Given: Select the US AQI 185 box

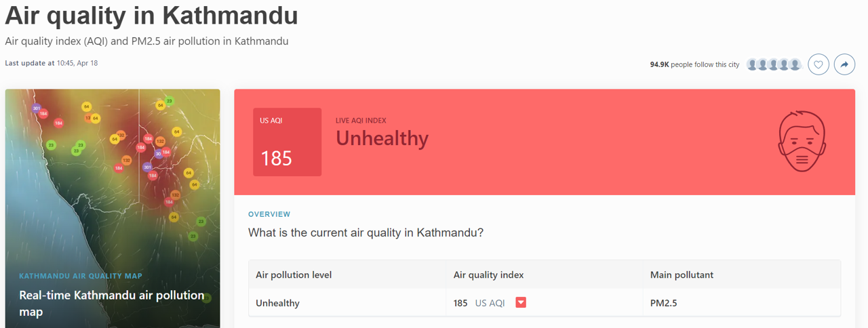Looking at the screenshot, I should [287, 142].
